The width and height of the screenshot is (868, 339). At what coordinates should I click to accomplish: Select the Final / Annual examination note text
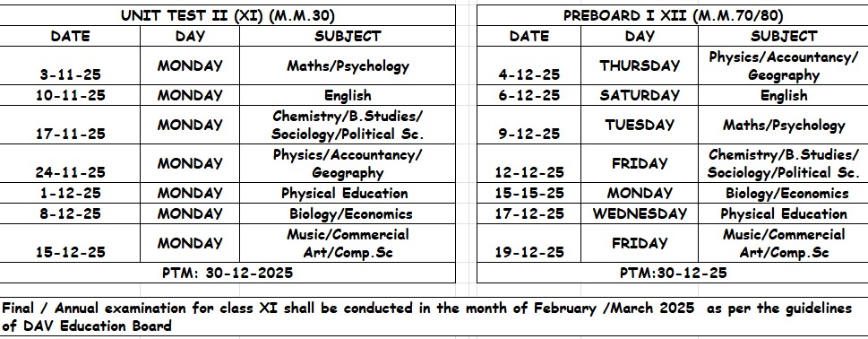427,317
